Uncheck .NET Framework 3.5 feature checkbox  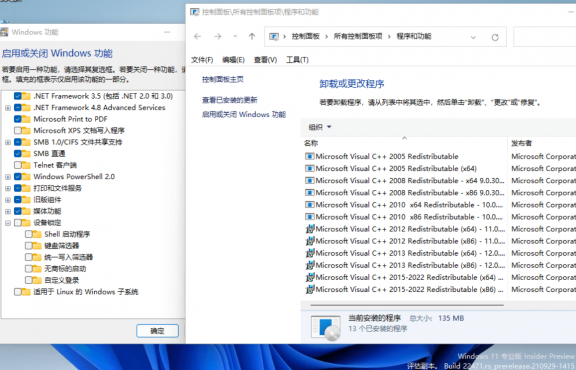pyautogui.click(x=18, y=96)
